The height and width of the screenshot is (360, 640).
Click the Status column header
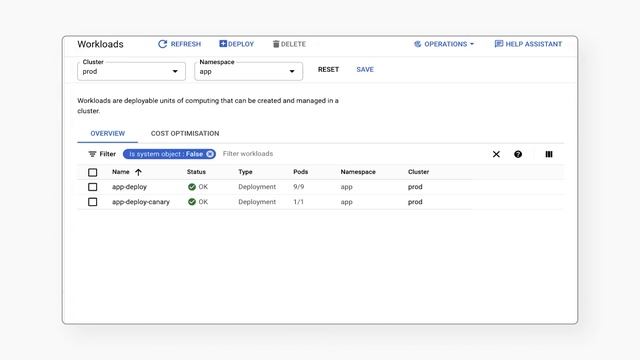click(x=196, y=172)
